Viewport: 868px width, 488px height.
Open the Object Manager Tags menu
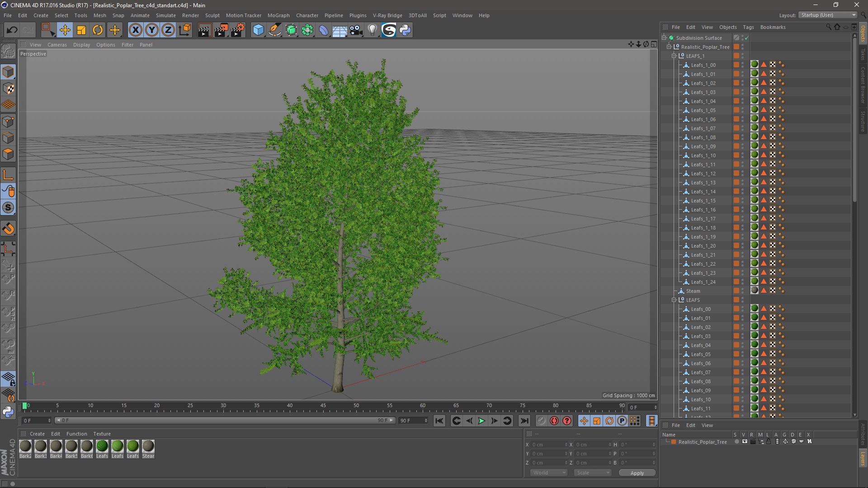pos(748,27)
